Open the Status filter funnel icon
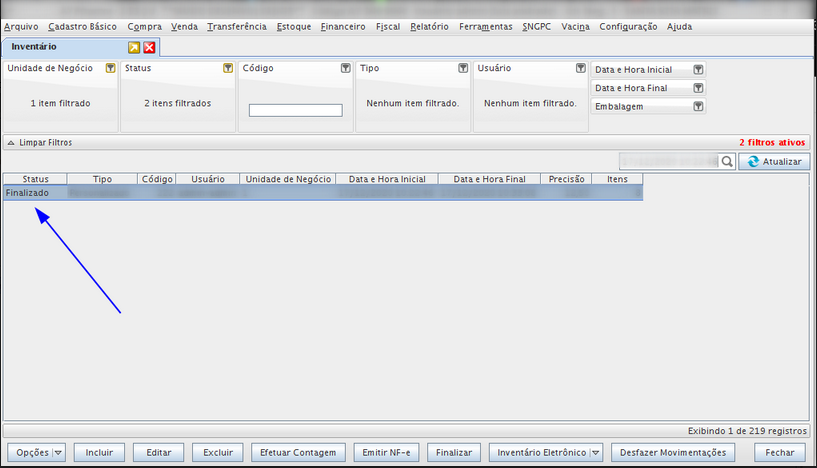 (x=228, y=68)
